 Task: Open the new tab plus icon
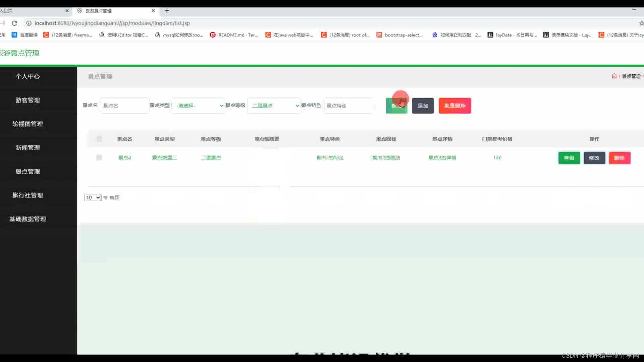click(167, 11)
